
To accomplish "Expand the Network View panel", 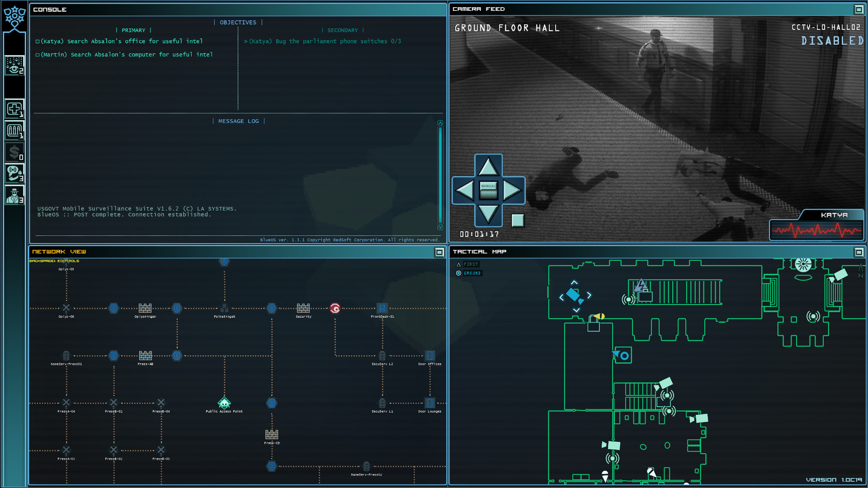I will tap(439, 252).
